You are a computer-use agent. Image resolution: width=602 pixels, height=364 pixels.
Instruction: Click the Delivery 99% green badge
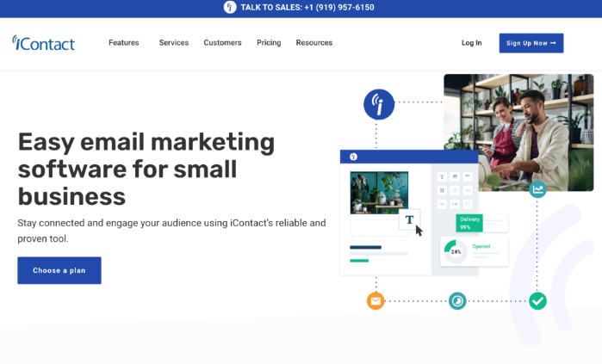(469, 223)
